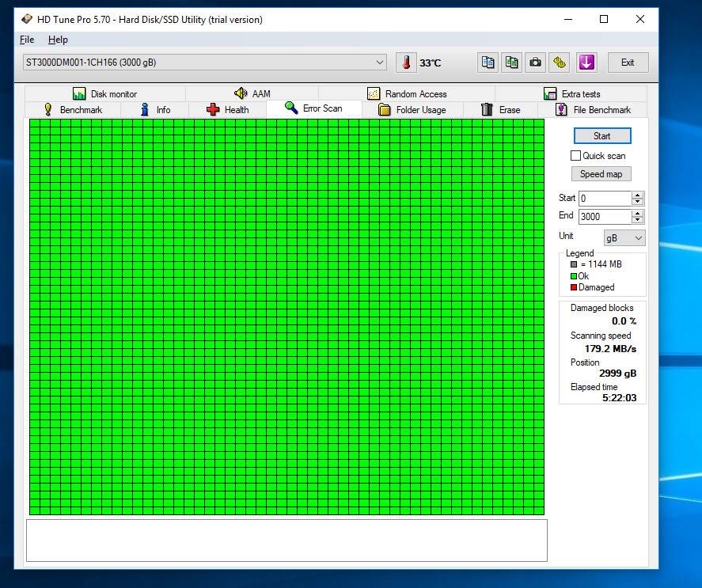Click the 0.0 % damaged blocks value
This screenshot has width=702, height=588.
624,321
